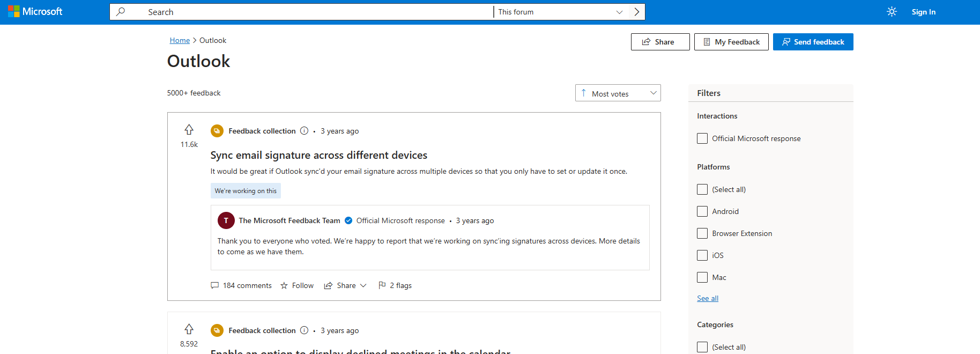Tick the Mac platform checkbox
Screen dimensions: 980x354
pos(702,277)
